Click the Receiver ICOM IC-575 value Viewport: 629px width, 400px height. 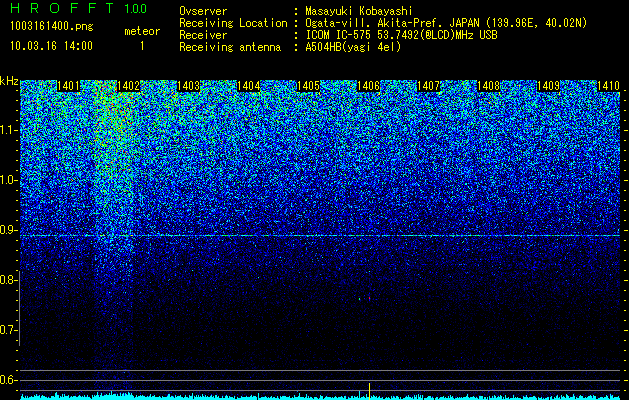[x=401, y=35]
